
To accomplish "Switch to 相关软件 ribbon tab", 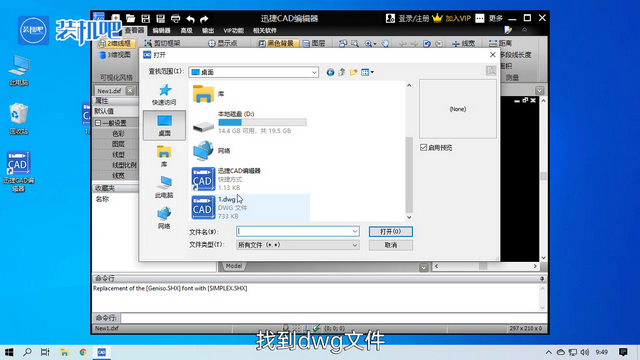I will click(x=264, y=31).
